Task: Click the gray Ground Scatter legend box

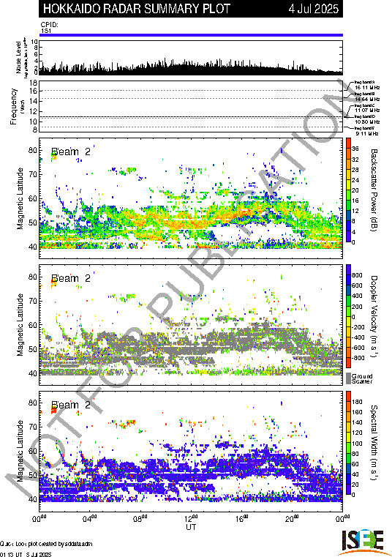Action: pos(348,378)
